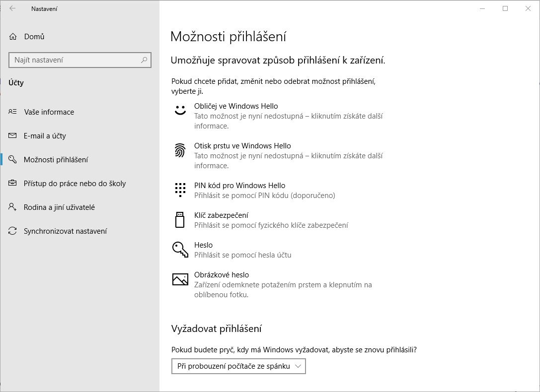Click the key icon next to Heslo
540x392 pixels.
tap(180, 250)
